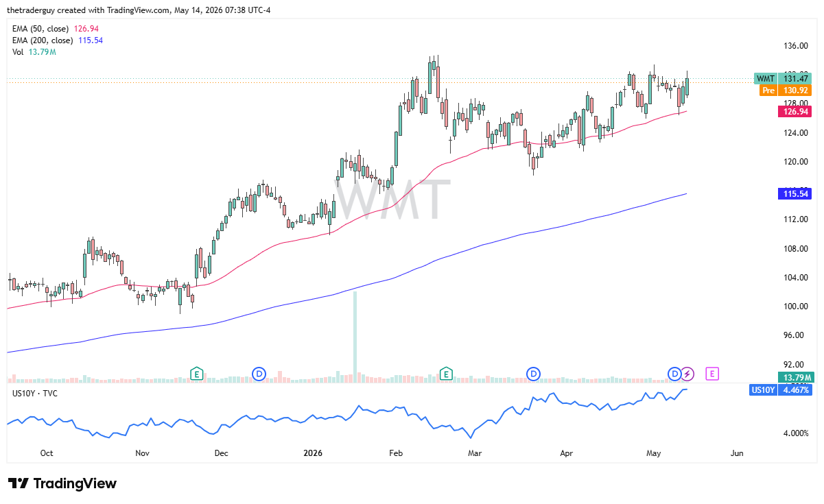Click the 108.00 price axis value
This screenshot has width=824, height=504.
(796, 249)
